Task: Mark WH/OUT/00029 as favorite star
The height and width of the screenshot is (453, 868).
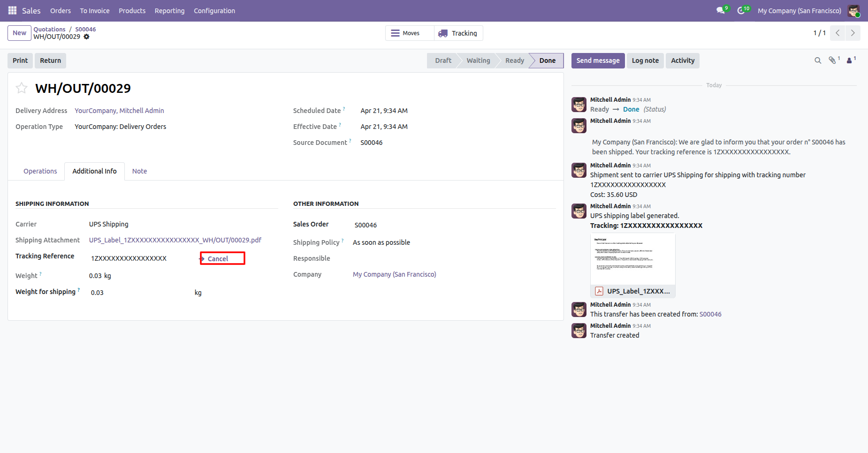Action: (22, 88)
